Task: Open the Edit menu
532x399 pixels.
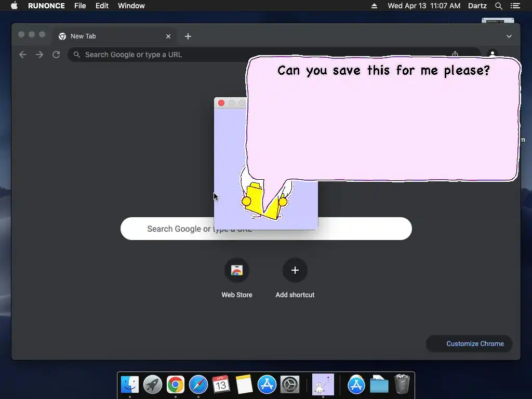Action: (102, 6)
